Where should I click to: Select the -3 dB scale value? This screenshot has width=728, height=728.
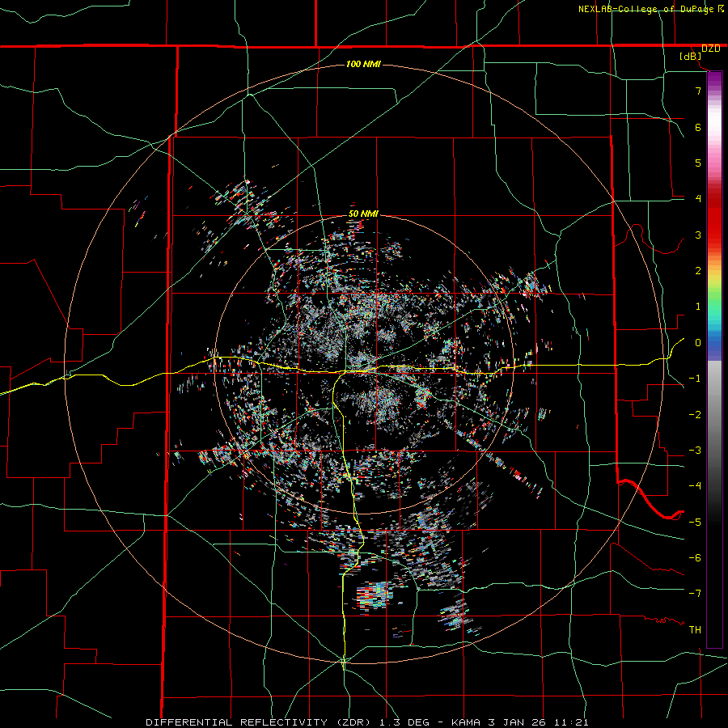[695, 451]
